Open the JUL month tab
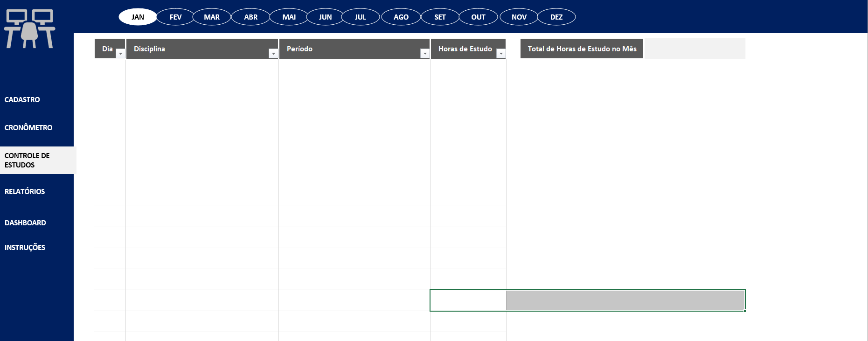 (x=361, y=17)
